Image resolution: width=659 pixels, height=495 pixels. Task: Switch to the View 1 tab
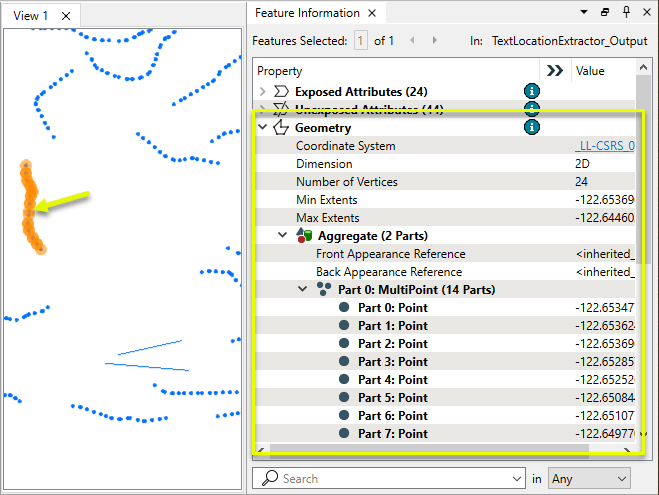[32, 15]
